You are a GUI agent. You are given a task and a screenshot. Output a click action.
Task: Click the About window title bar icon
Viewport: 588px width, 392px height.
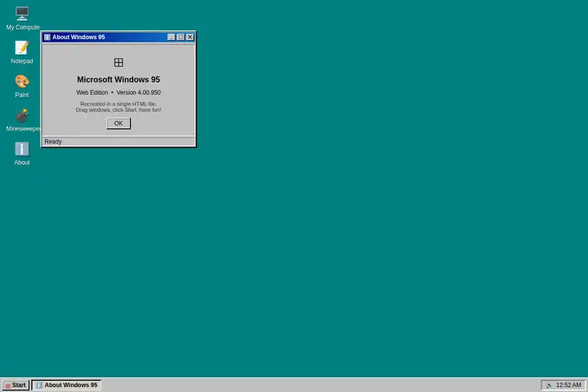point(47,37)
